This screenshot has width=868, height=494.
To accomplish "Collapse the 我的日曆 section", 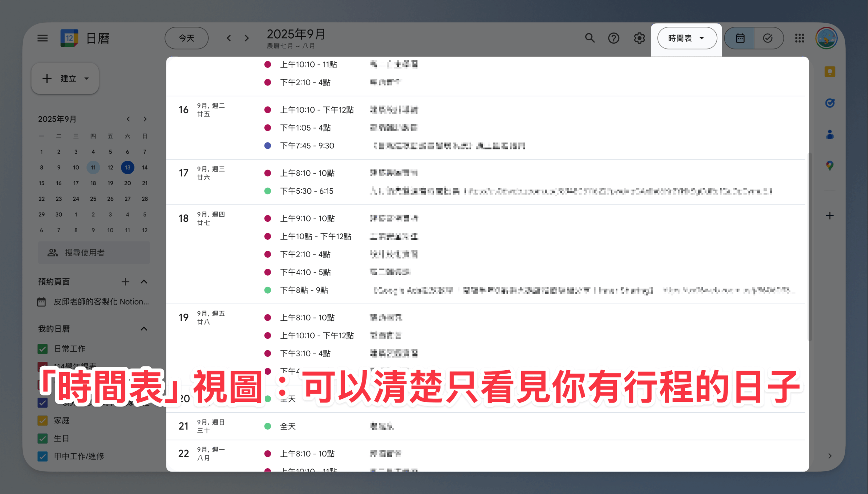I will pyautogui.click(x=144, y=329).
